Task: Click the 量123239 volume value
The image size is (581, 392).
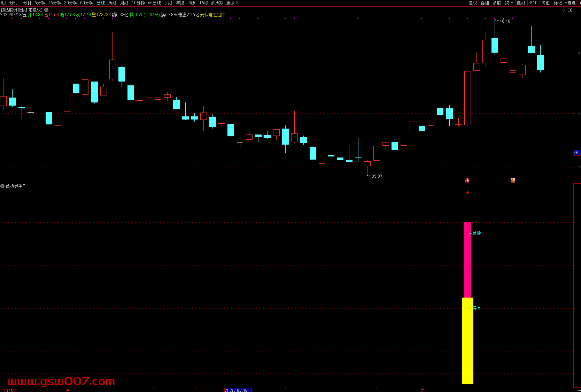Action: (x=101, y=15)
